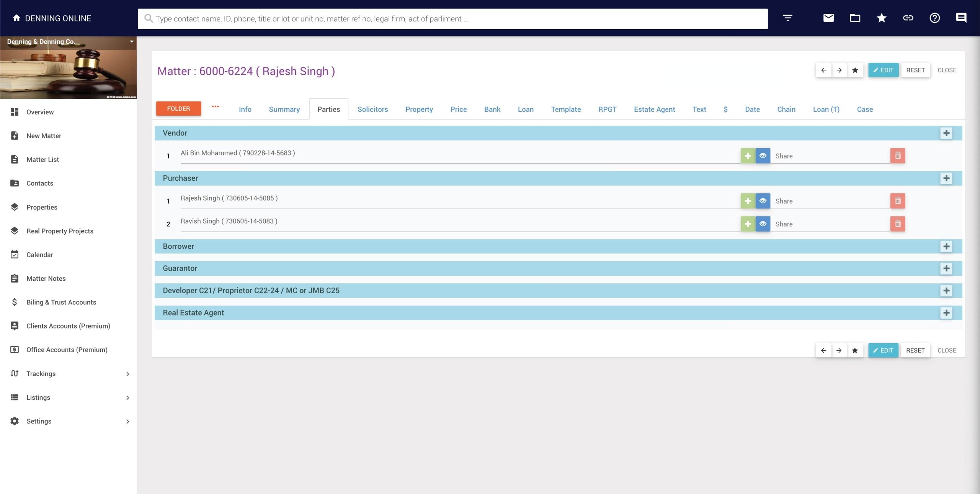
Task: Open the link chain icon in header
Action: [908, 18]
